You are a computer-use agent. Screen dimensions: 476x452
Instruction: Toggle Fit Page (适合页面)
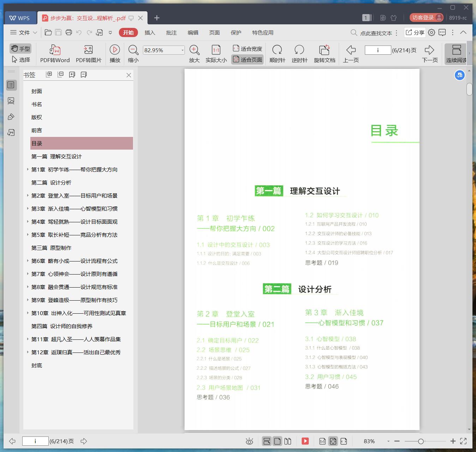[247, 60]
